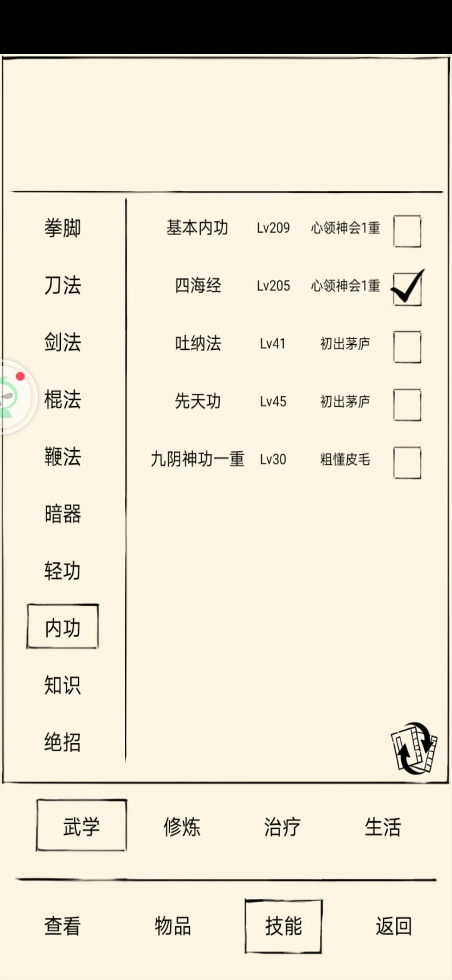The height and width of the screenshot is (980, 452).
Task: Select the 九阴神功一重 skill name
Action: click(198, 459)
